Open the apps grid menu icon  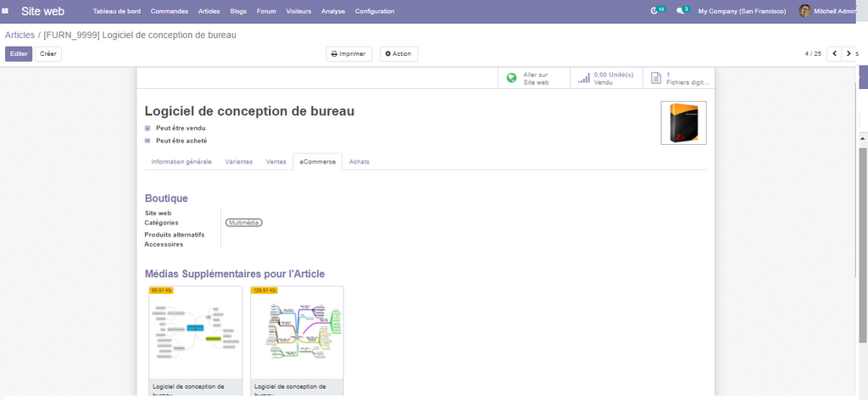6,11
